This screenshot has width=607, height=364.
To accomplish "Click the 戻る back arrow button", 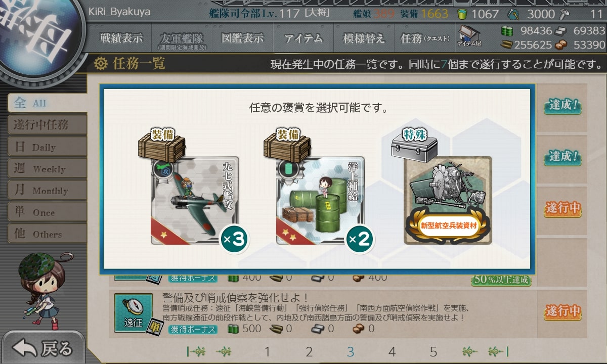I will [x=43, y=348].
